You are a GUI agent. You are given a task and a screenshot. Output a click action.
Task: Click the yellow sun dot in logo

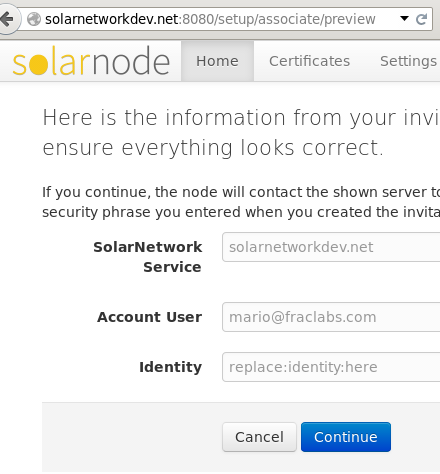click(x=37, y=65)
